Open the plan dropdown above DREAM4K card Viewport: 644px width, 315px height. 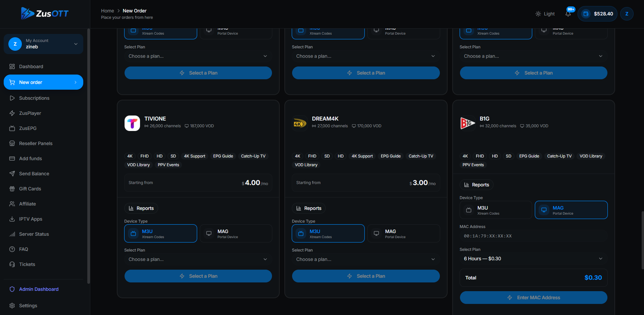click(366, 56)
